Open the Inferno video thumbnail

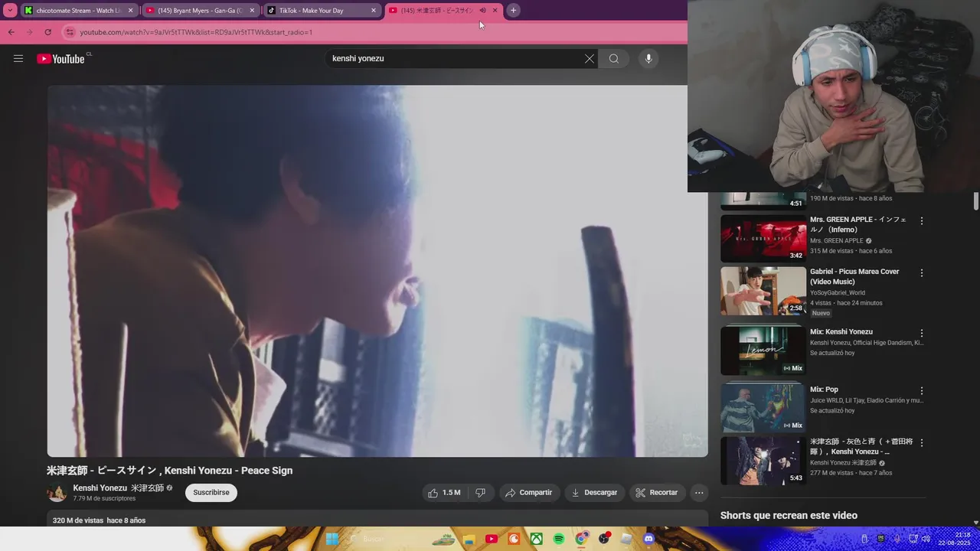pyautogui.click(x=763, y=239)
